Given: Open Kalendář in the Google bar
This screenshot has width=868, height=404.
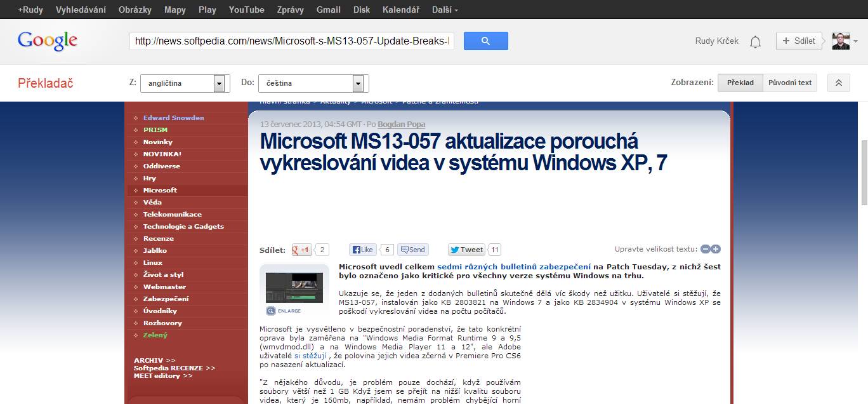Looking at the screenshot, I should click(401, 10).
